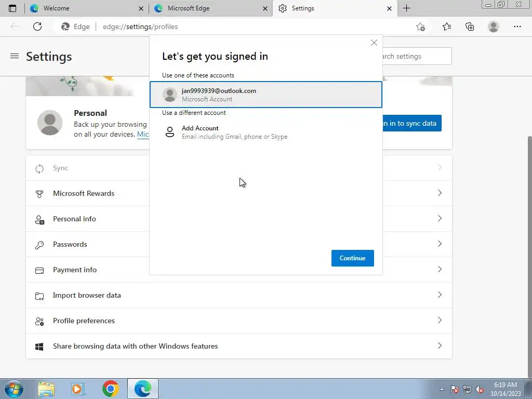The image size is (532, 399).
Task: Launch Google Chrome from the taskbar
Action: pos(110,389)
